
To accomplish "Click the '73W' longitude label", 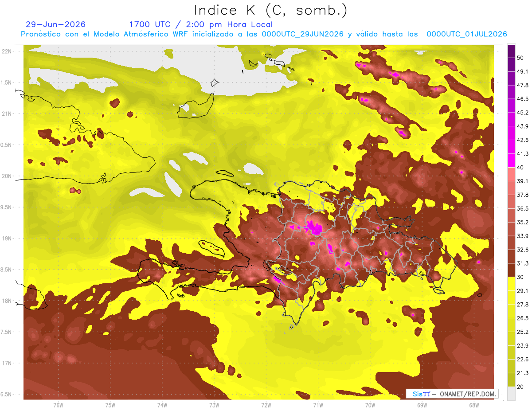I will coord(214,405).
